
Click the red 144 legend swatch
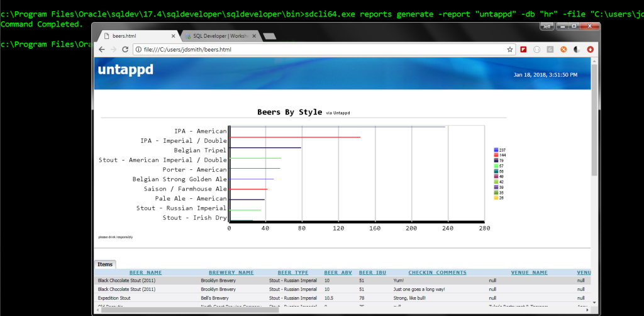point(496,155)
